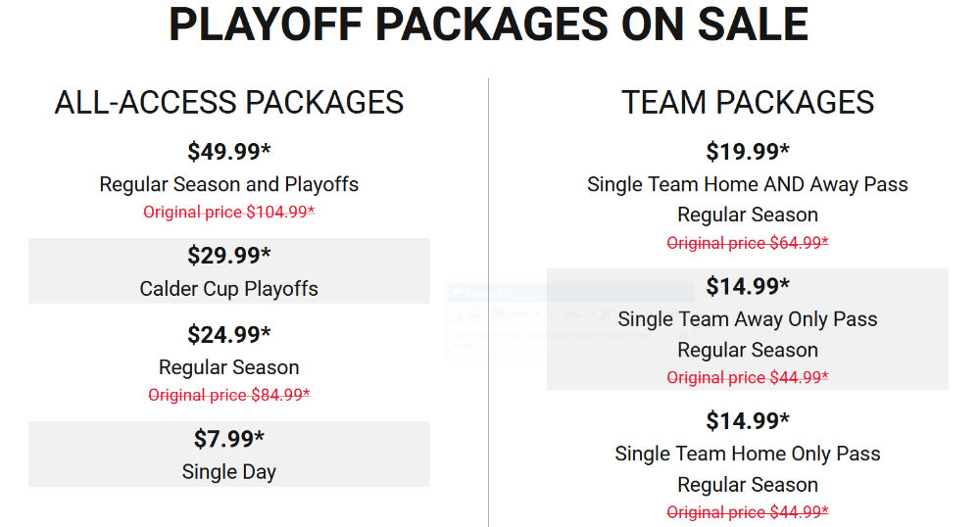Select the Single Team Away Only Pass price

coord(748,286)
